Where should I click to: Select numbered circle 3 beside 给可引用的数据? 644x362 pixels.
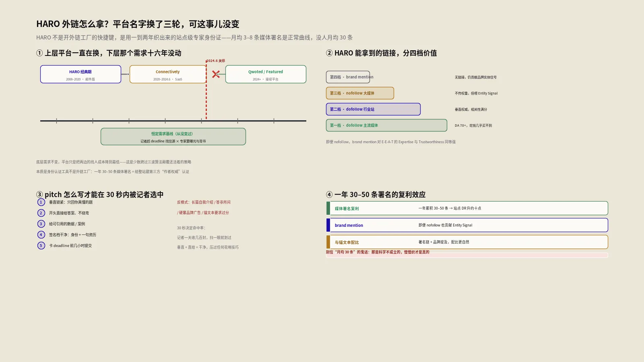pyautogui.click(x=41, y=224)
